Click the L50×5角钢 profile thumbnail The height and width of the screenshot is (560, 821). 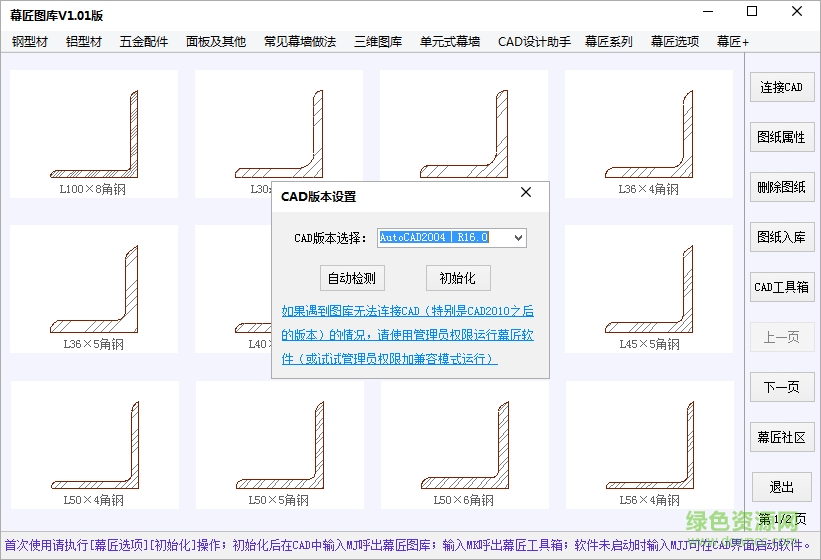[x=278, y=444]
